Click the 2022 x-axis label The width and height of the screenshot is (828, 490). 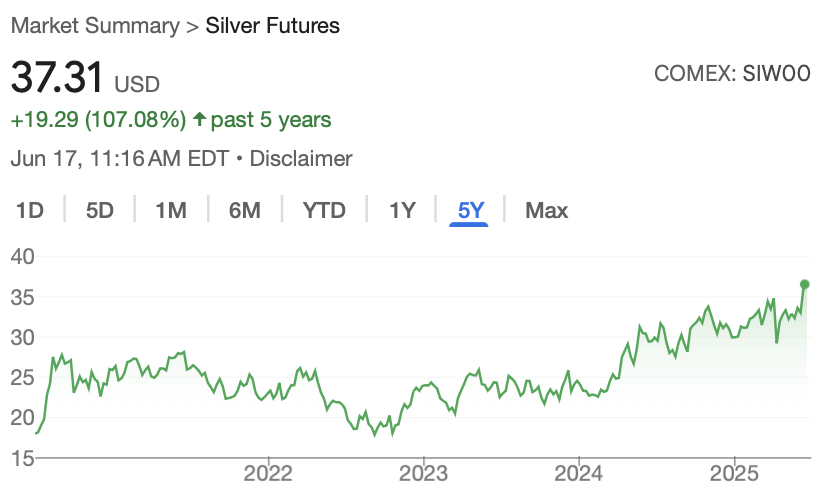(x=268, y=473)
